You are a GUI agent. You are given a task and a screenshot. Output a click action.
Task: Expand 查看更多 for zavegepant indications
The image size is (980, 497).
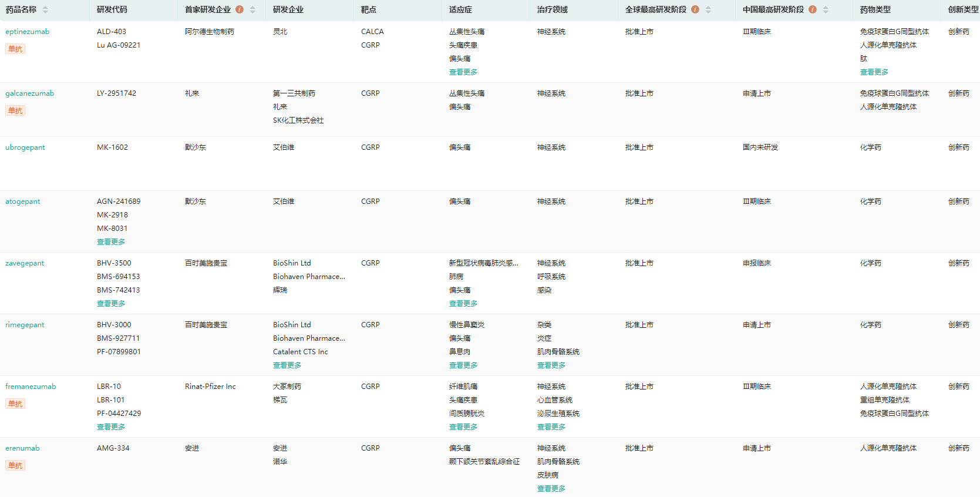click(x=463, y=304)
